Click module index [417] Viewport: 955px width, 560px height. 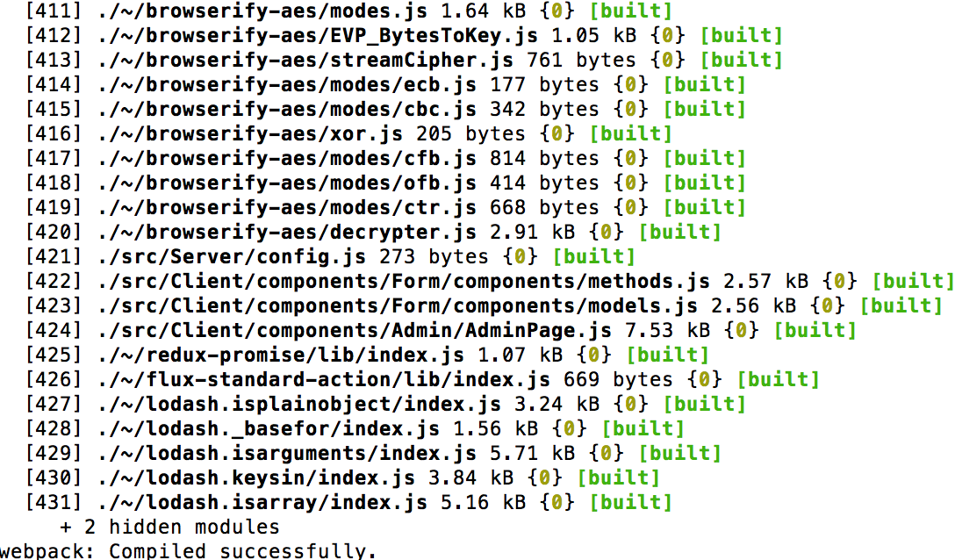point(54,159)
